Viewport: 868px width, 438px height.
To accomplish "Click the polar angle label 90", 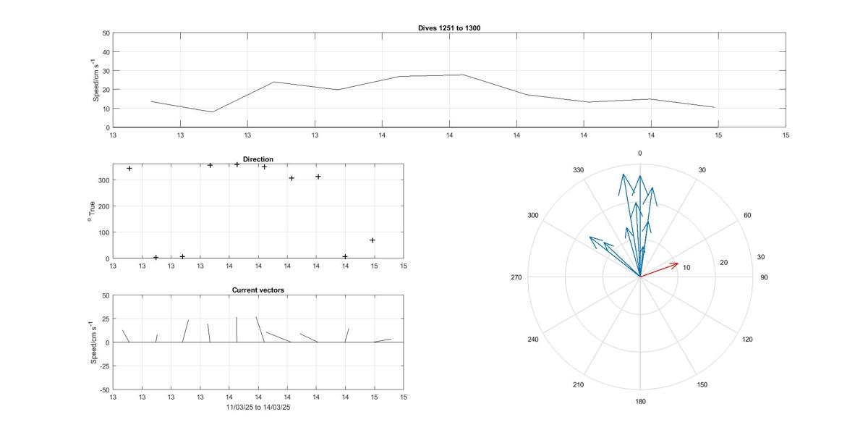I will 764,278.
